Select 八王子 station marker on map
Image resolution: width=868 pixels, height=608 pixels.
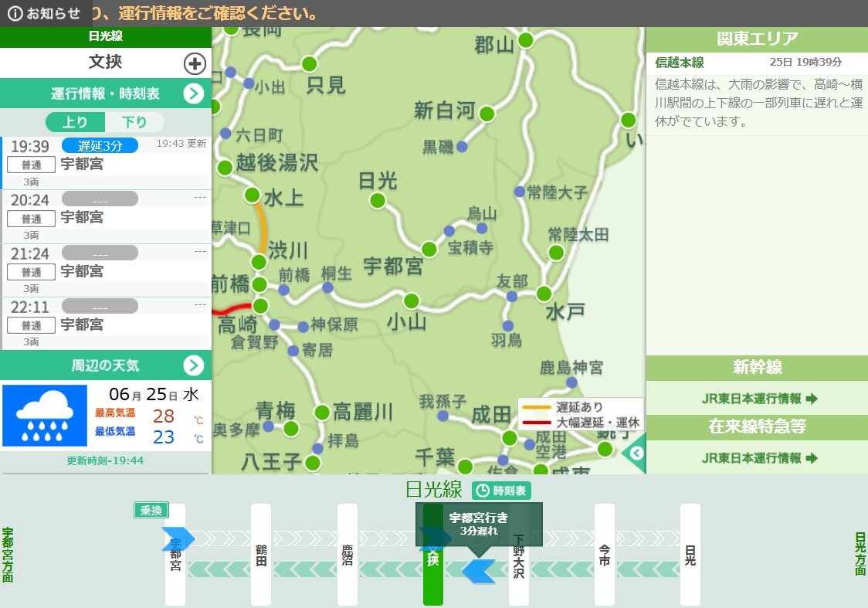point(313,463)
